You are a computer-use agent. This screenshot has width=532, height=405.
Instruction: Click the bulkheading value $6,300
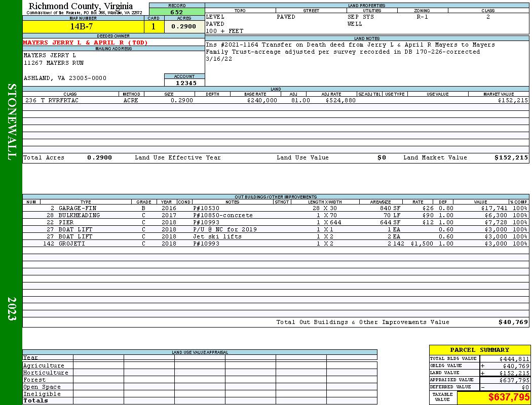click(496, 215)
